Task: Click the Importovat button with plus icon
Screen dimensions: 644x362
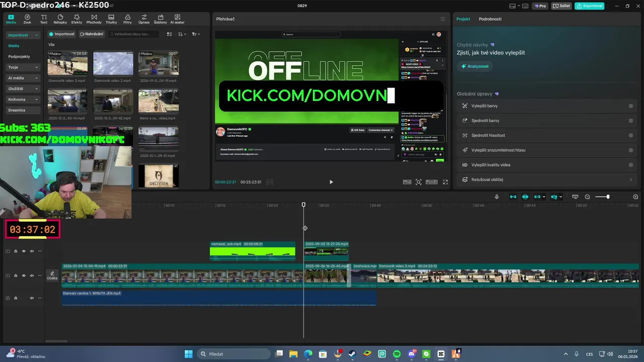Action: [62, 34]
